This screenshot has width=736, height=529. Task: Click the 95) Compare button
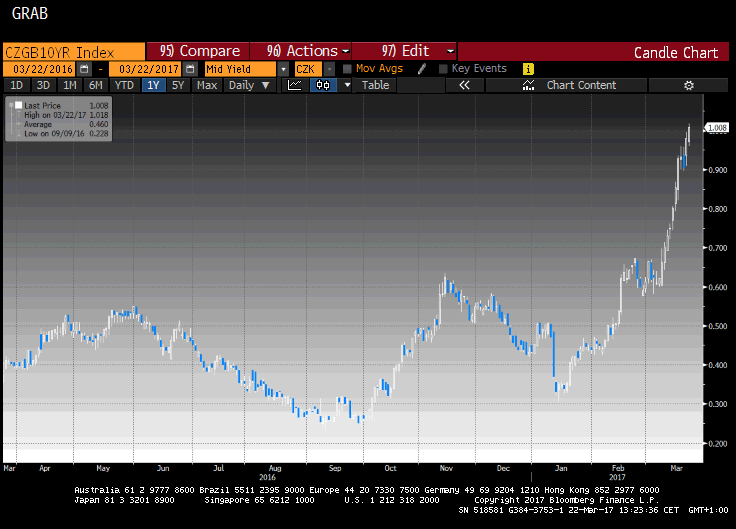coord(198,51)
